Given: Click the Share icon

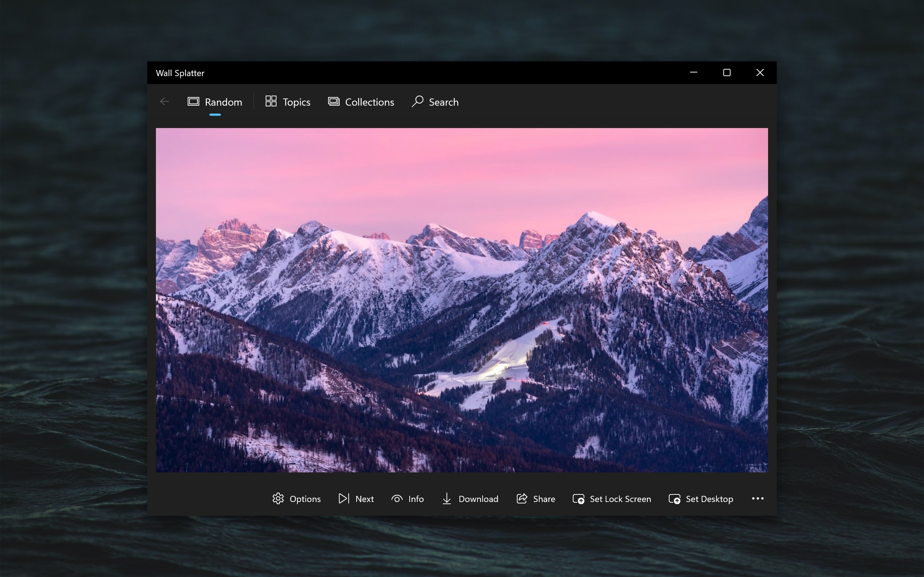Looking at the screenshot, I should tap(522, 498).
